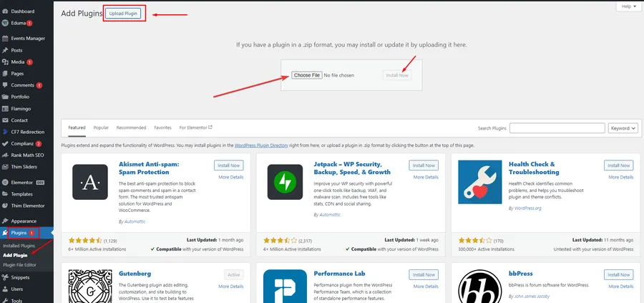
Task: Open More Details for Jetpack
Action: [x=426, y=177]
